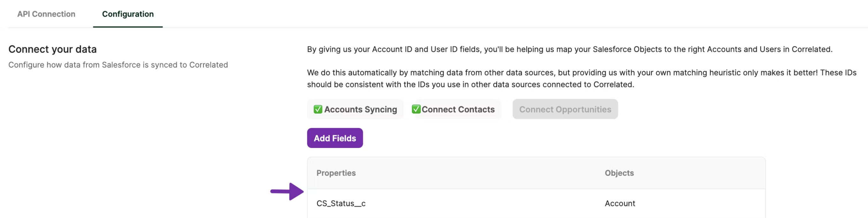
Task: Click green checkmark beside Accounts Syncing
Action: pyautogui.click(x=318, y=109)
